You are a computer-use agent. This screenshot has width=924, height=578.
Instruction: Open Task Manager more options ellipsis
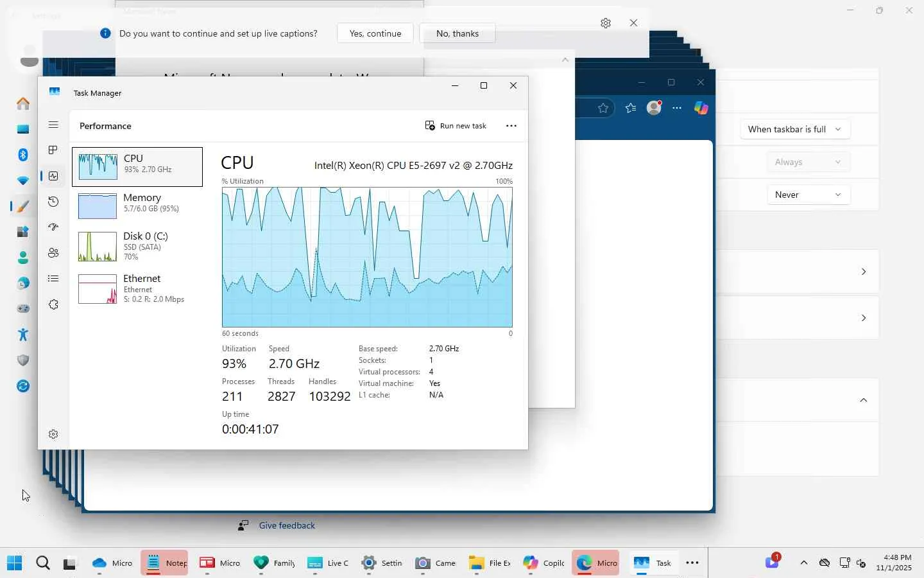pyautogui.click(x=511, y=126)
